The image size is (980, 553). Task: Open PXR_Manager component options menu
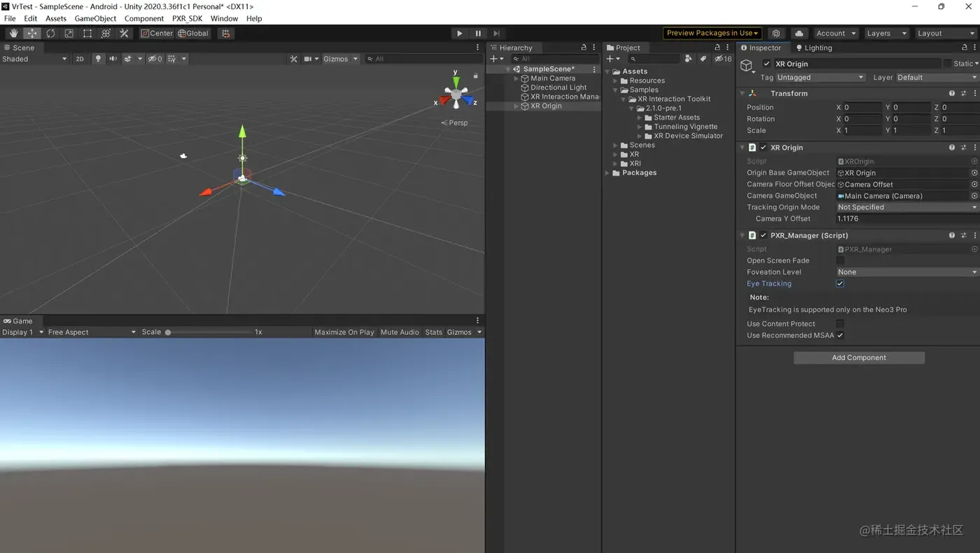coord(975,235)
